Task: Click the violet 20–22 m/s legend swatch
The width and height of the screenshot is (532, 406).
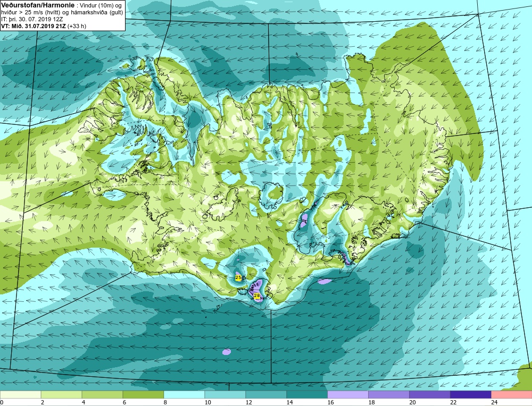Action: [429, 395]
